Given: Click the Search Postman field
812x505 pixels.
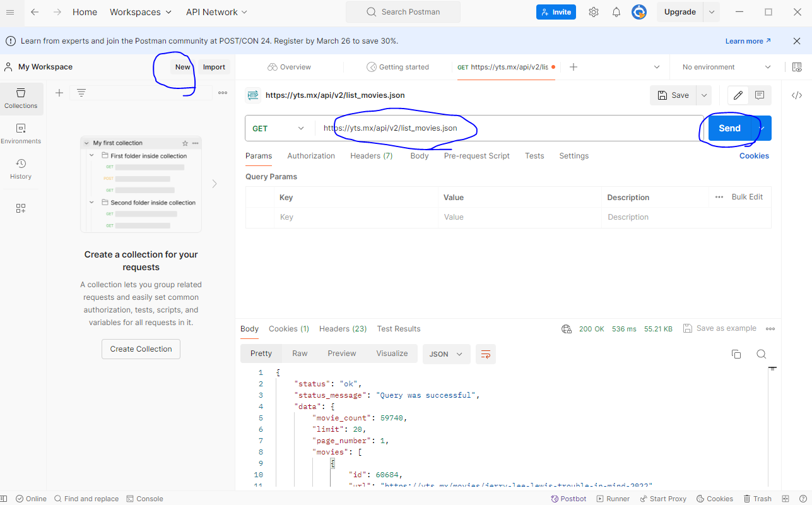Looking at the screenshot, I should 403,12.
